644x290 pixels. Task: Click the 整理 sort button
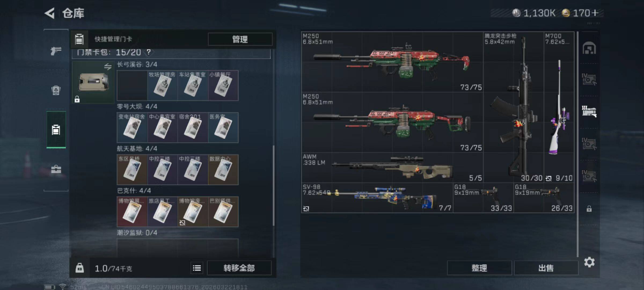coord(479,268)
